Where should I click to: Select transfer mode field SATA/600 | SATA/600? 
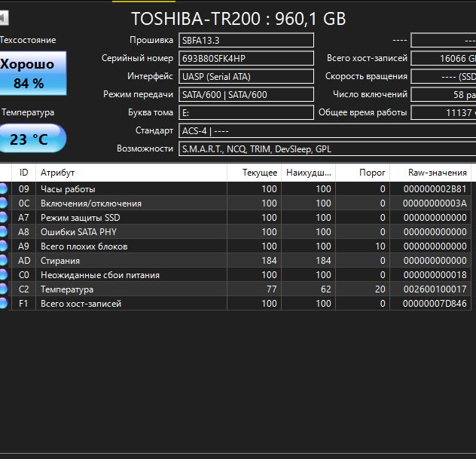(246, 94)
